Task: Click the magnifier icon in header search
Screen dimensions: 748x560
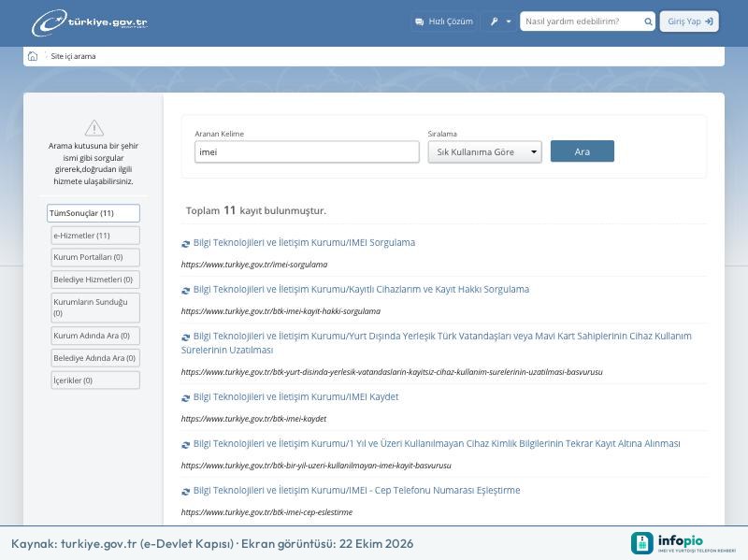Action: click(648, 22)
